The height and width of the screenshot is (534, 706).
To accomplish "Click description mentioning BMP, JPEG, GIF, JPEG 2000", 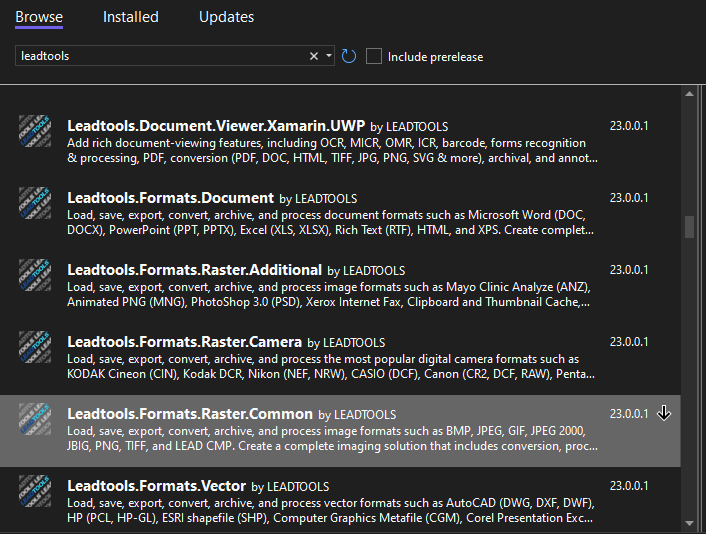I will [332, 439].
